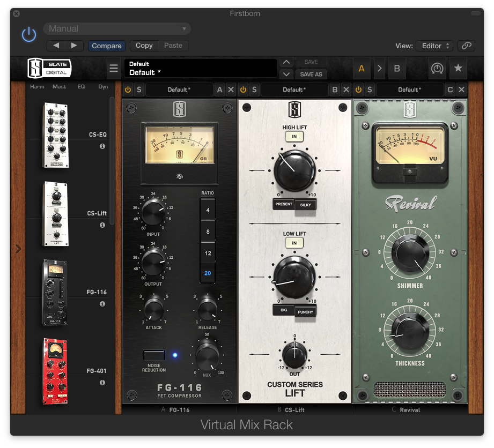The height and width of the screenshot is (448, 494).
Task: Select ratio 20 on FG-116
Action: tap(208, 273)
